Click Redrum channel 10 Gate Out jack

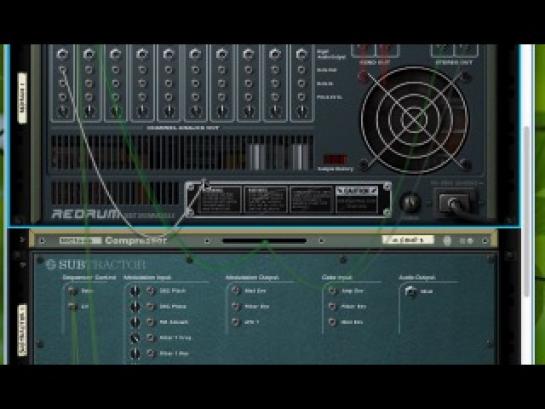(301, 70)
